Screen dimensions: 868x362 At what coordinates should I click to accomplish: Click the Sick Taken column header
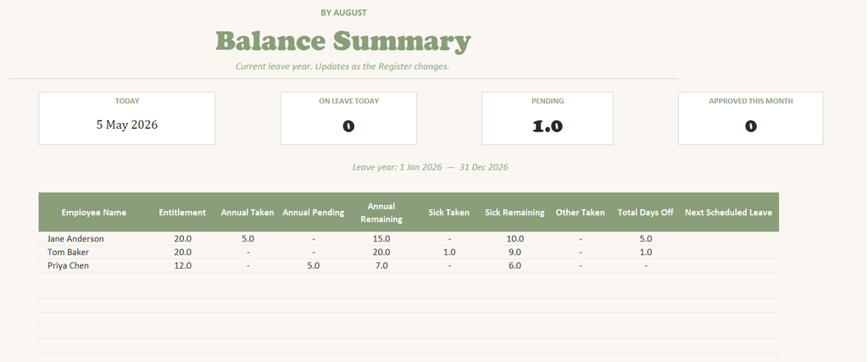449,213
